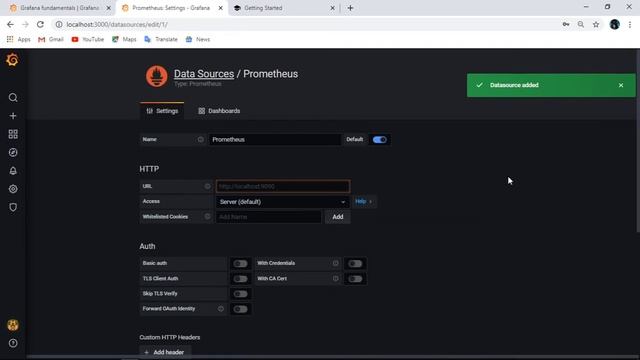Open Alerting bell icon in sidebar
This screenshot has width=640, height=360.
click(x=13, y=171)
